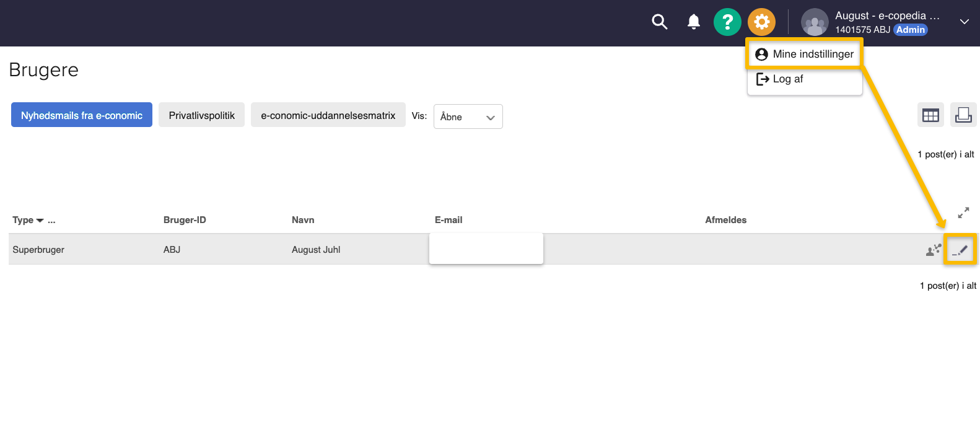Open the green help question mark
Viewport: 980px width, 435px height.
point(727,22)
